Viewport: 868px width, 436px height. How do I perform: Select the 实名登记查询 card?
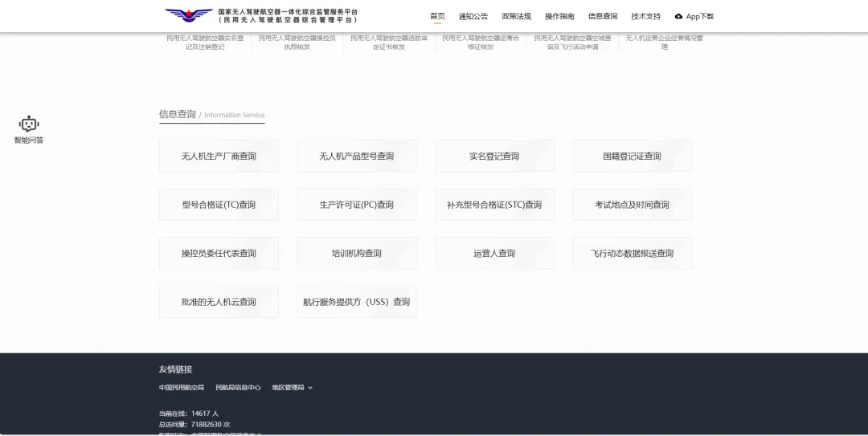pyautogui.click(x=494, y=156)
